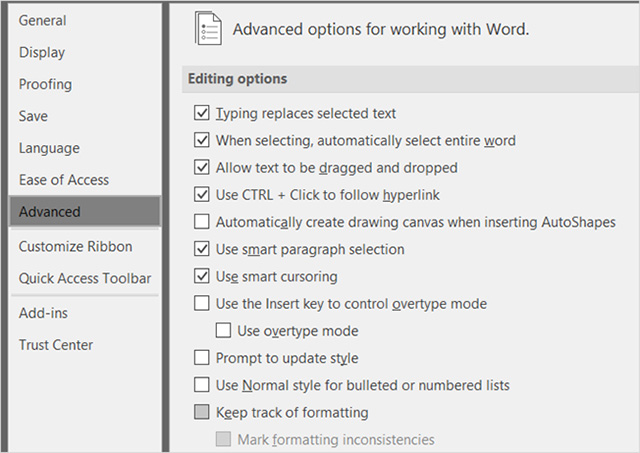Select Proofing in the sidebar
The width and height of the screenshot is (640, 453).
tap(45, 84)
